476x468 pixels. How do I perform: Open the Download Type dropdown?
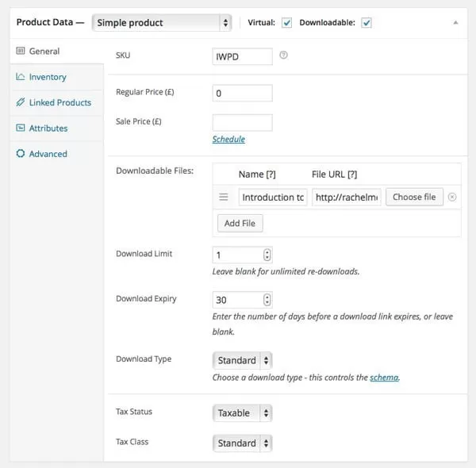coord(242,361)
